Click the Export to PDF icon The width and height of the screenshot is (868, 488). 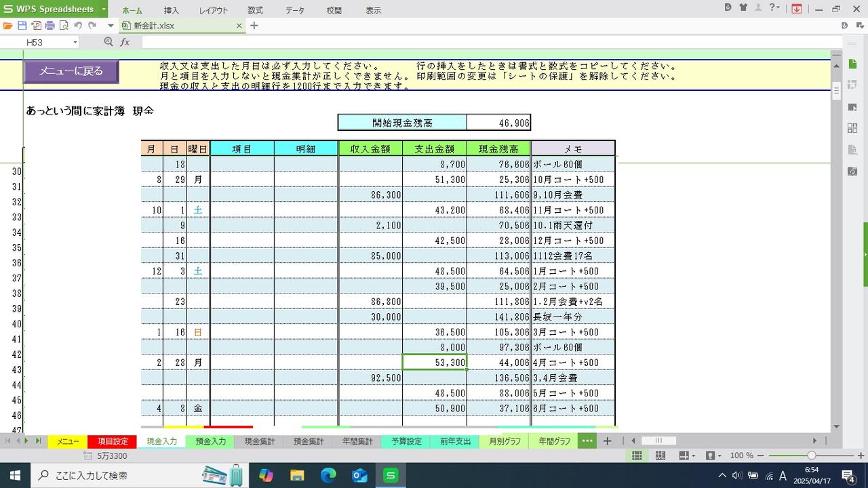point(36,26)
